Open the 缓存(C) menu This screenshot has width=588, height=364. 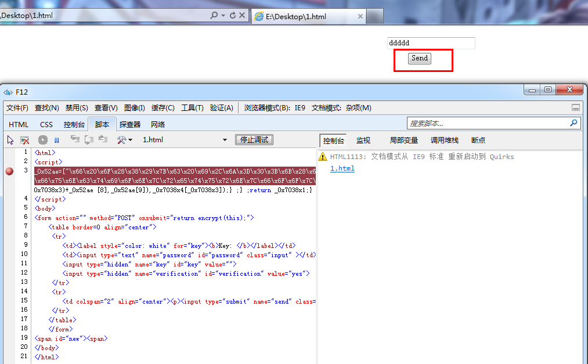163,108
